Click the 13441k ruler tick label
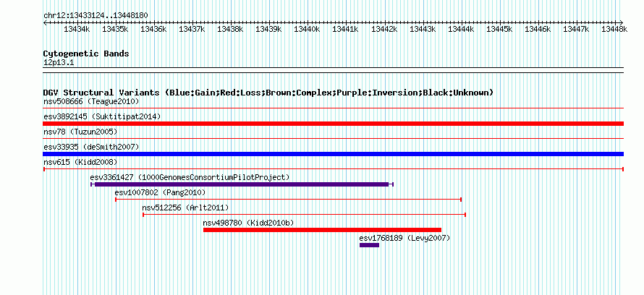The height and width of the screenshot is (295, 644). click(345, 29)
